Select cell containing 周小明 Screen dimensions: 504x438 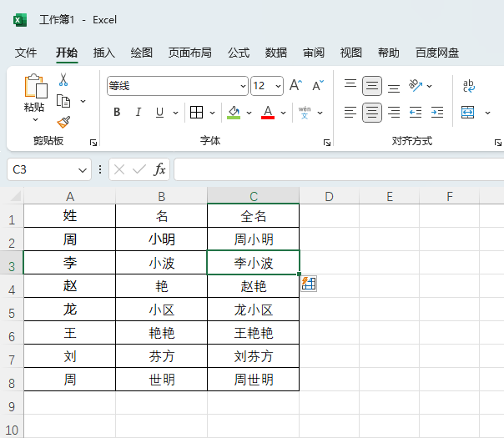pos(254,239)
